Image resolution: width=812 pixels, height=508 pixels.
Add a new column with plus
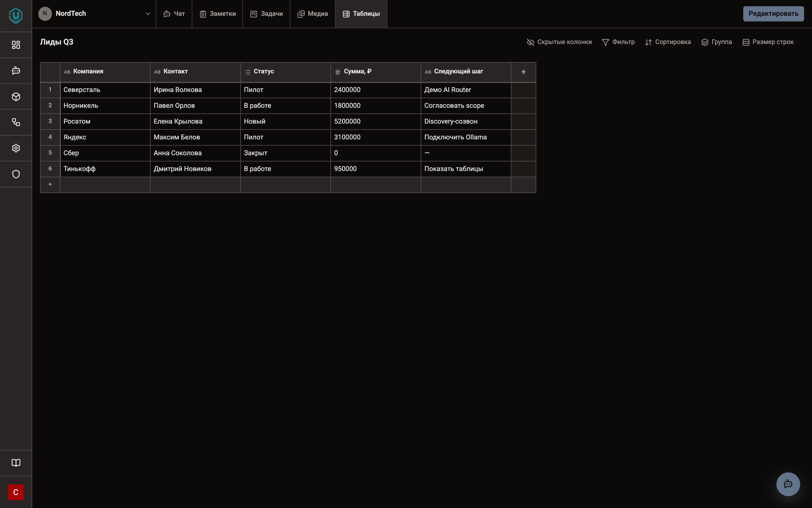coord(524,72)
